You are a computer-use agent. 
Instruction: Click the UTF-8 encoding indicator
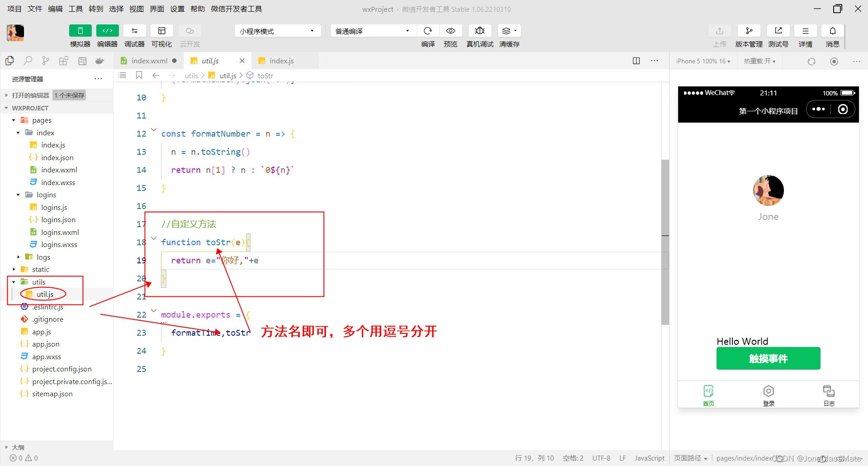601,458
